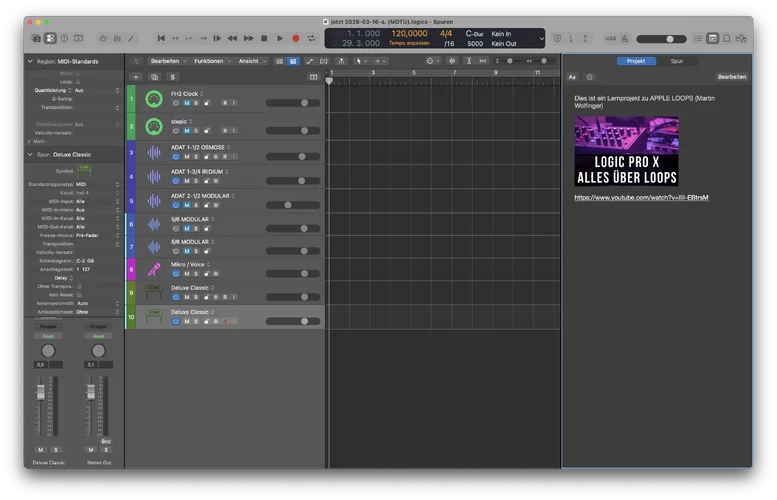
Task: Click Read automation button on Deluxe Classic channel strip
Action: pos(48,336)
